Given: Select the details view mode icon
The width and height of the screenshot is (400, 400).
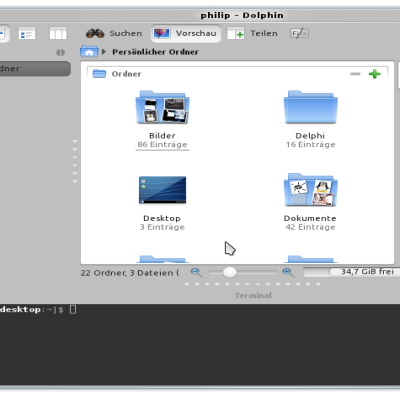Looking at the screenshot, I should tap(27, 33).
